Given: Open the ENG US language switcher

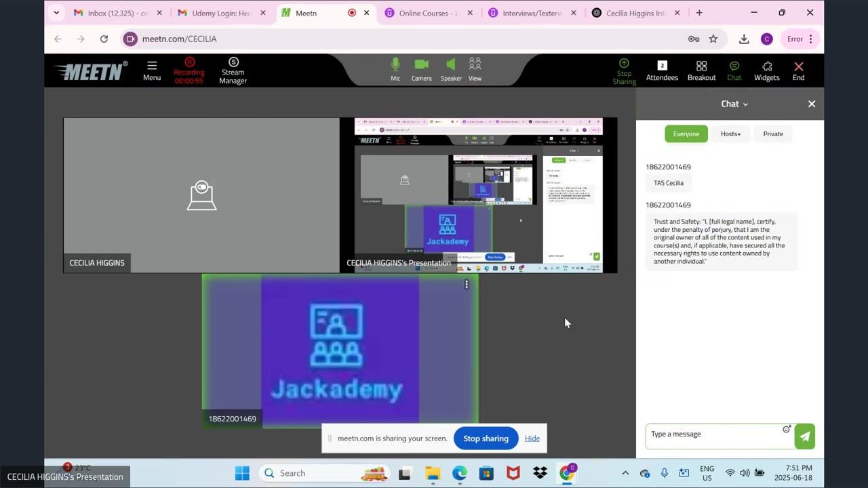Looking at the screenshot, I should (707, 473).
